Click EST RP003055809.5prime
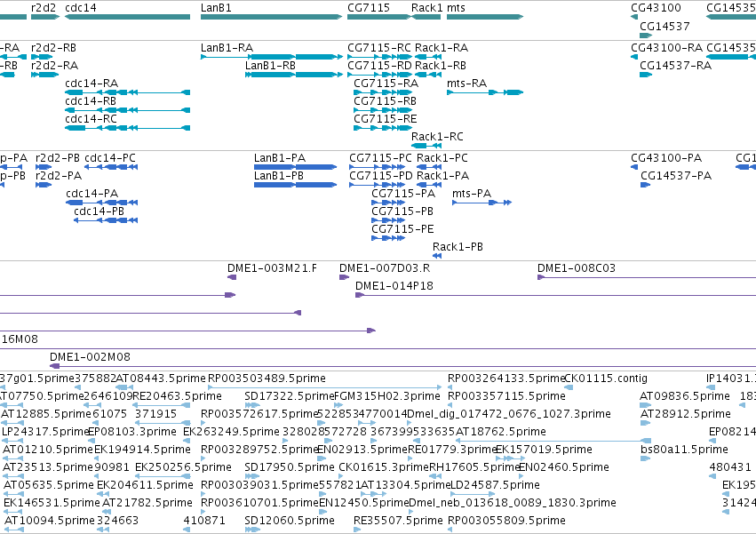 pyautogui.click(x=450, y=530)
